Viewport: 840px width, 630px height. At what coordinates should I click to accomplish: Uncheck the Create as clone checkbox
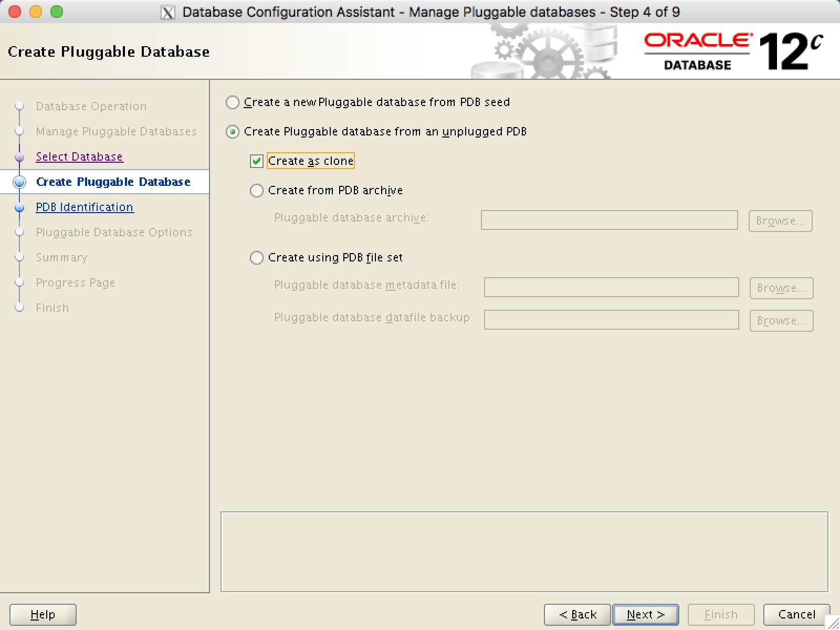pos(257,161)
